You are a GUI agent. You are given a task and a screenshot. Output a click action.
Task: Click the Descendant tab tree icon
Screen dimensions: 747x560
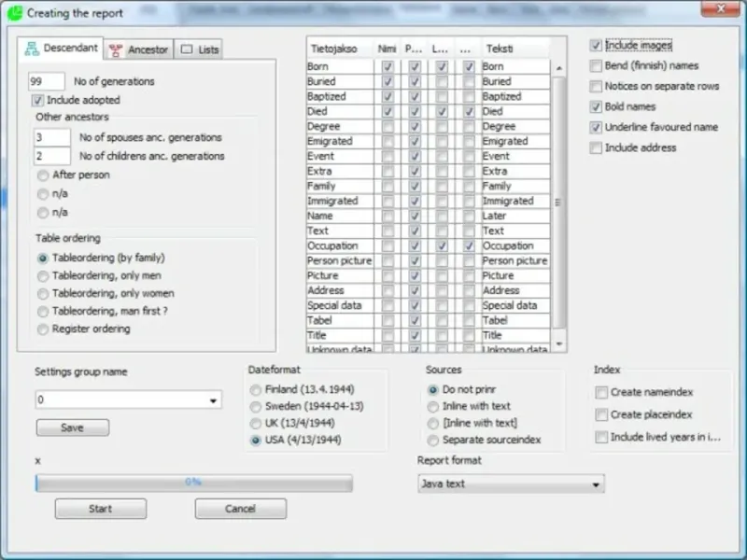click(32, 49)
